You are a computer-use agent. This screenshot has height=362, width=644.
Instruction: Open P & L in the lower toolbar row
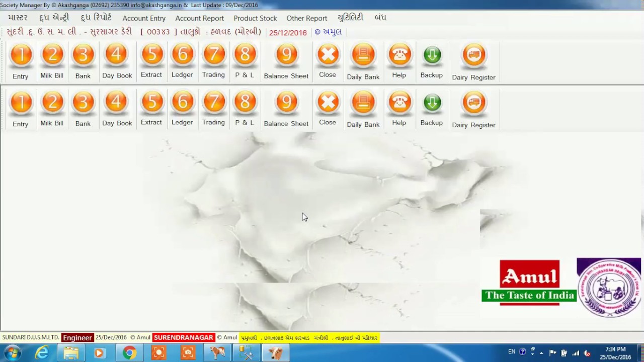click(x=245, y=109)
